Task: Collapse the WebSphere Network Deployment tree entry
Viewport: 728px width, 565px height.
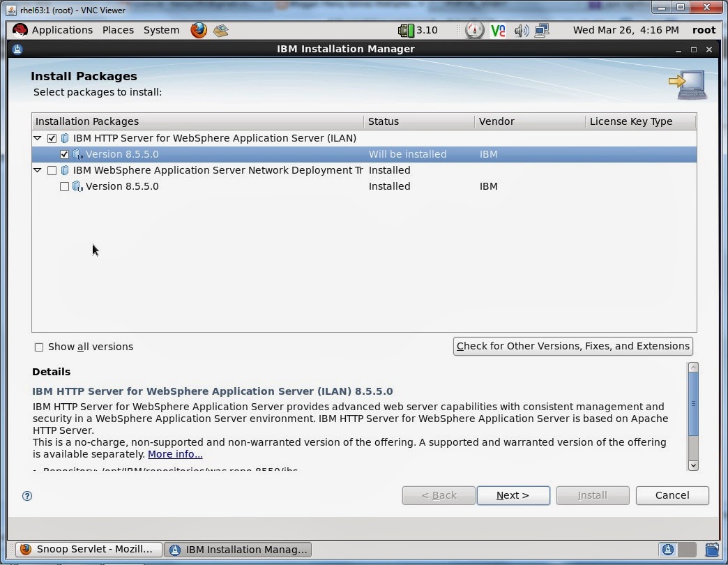Action: point(37,170)
